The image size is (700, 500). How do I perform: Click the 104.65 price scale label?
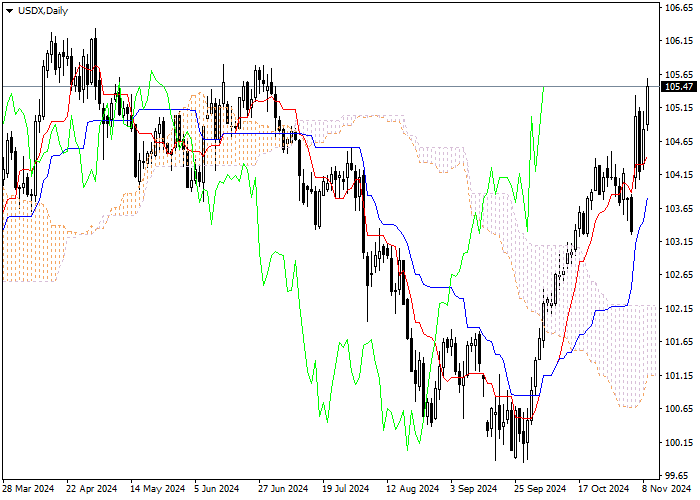679,142
